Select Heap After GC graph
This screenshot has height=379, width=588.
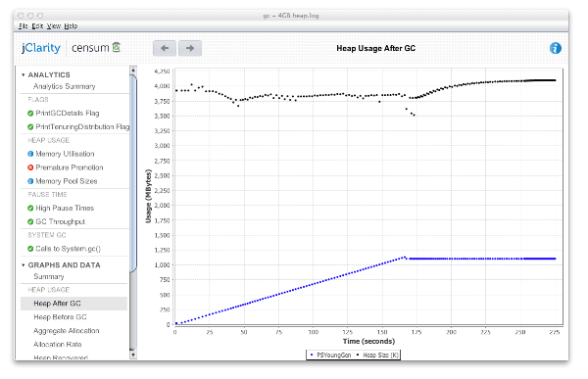pos(73,304)
